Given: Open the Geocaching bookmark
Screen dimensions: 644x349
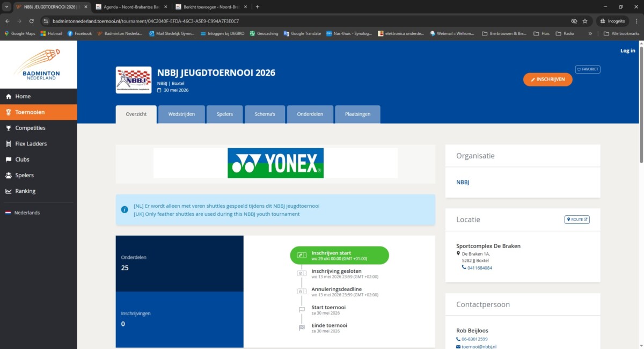Looking at the screenshot, I should [x=264, y=33].
